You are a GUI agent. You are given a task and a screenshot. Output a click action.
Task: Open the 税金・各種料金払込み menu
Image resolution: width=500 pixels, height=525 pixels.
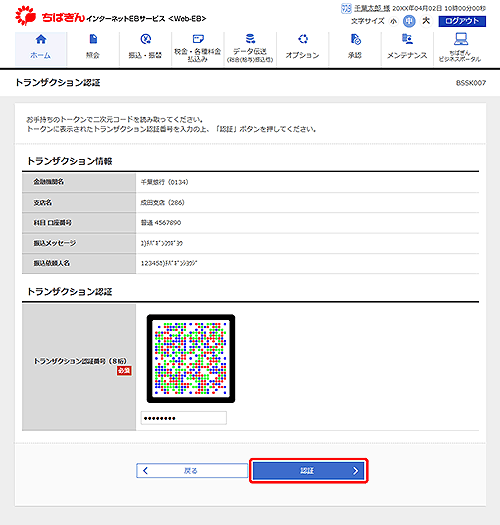click(x=198, y=49)
